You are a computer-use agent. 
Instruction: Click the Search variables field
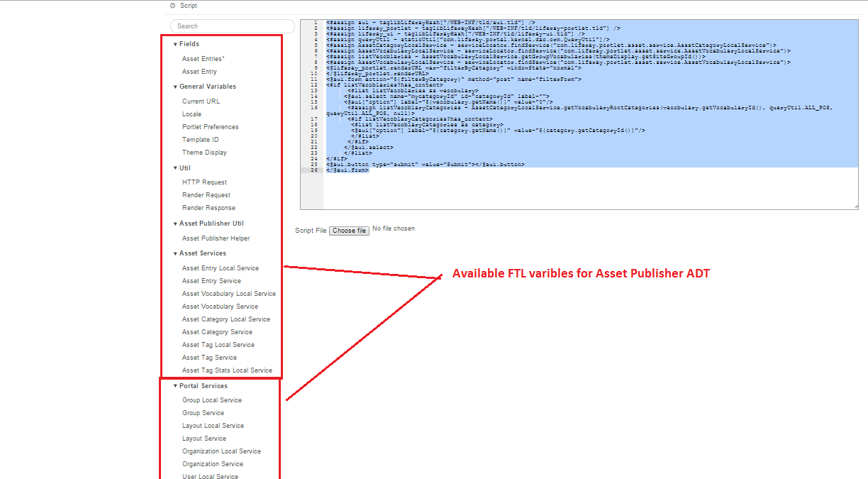coord(232,26)
